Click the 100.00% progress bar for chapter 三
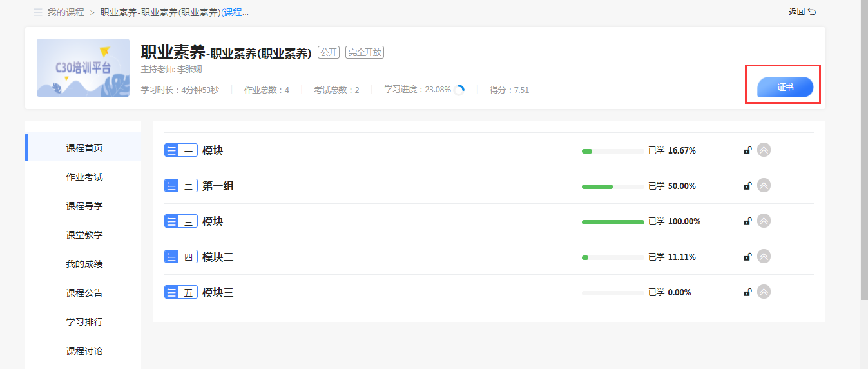 pyautogui.click(x=612, y=222)
